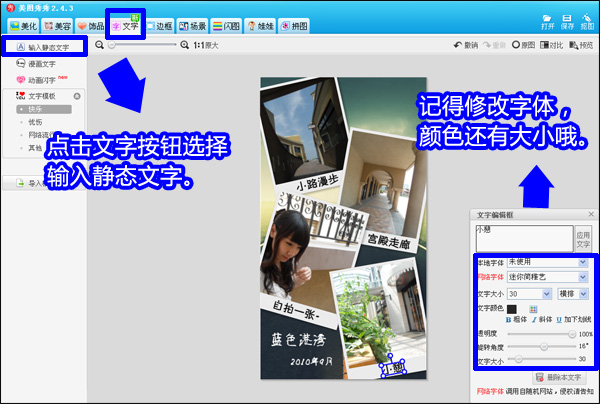Click the 抠图 (Cutout) tool icon
The height and width of the screenshot is (404, 600).
click(587, 17)
